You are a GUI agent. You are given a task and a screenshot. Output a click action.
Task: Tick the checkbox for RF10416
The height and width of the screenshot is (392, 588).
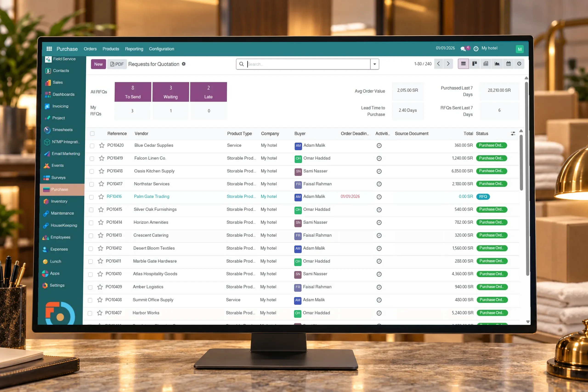[x=91, y=197]
